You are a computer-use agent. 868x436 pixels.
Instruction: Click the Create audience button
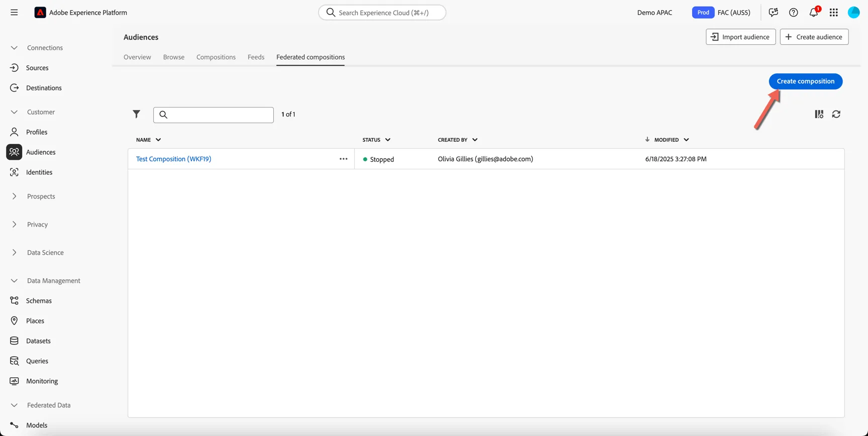pyautogui.click(x=814, y=37)
